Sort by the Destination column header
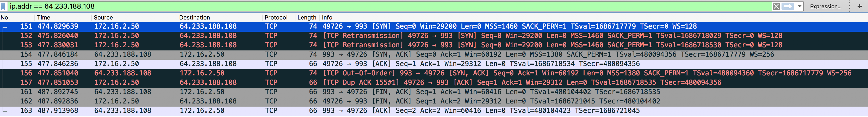868x117 pixels. click(x=219, y=17)
